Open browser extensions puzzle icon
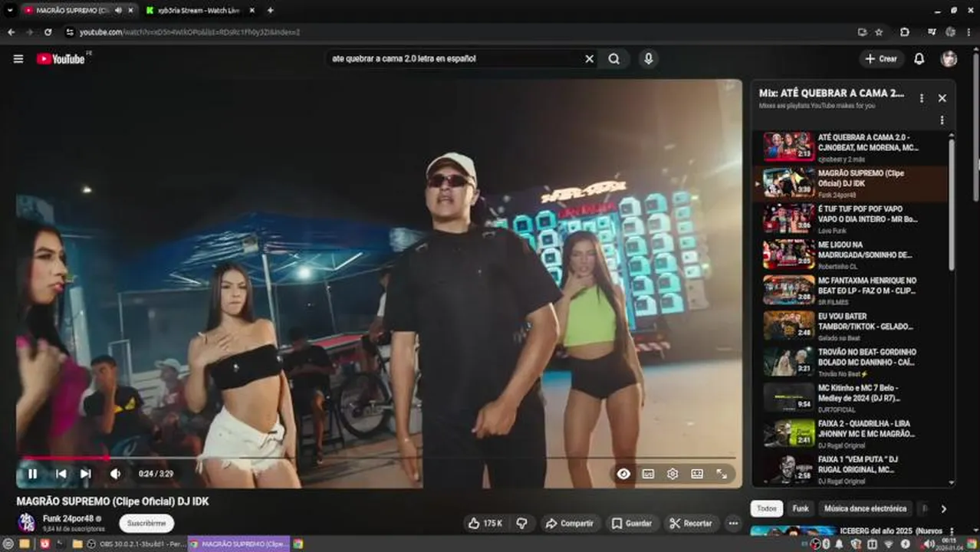This screenshot has height=552, width=980. pyautogui.click(x=905, y=32)
